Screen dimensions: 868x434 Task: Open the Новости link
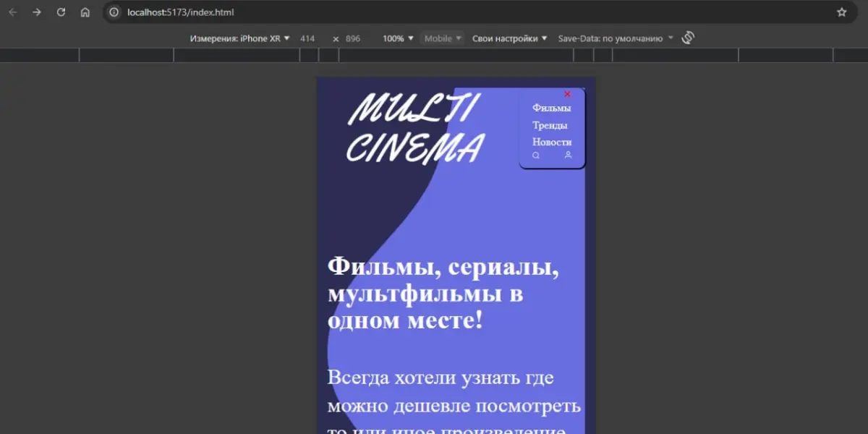[x=552, y=142]
